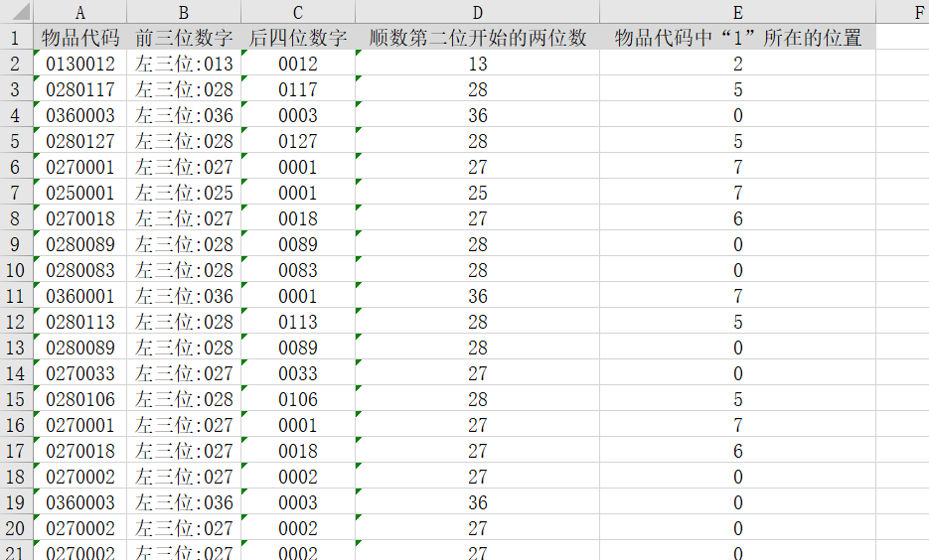Click cell 0012 in column C
The image size is (929, 560).
click(298, 63)
